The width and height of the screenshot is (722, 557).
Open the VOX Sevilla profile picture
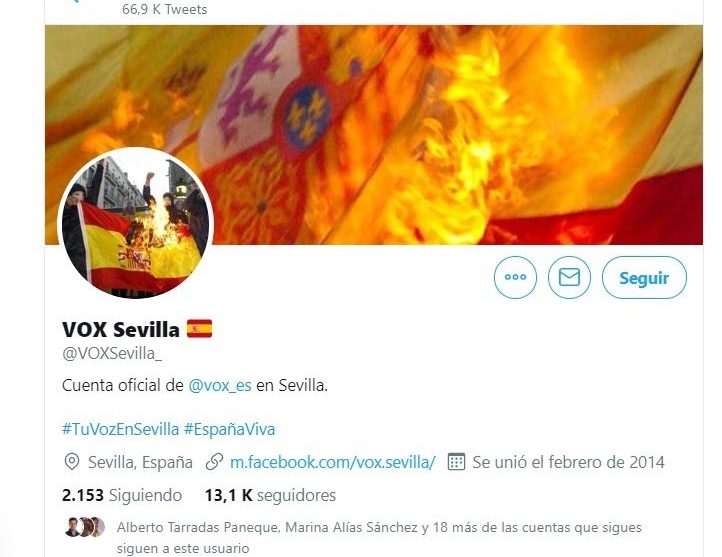click(x=135, y=225)
